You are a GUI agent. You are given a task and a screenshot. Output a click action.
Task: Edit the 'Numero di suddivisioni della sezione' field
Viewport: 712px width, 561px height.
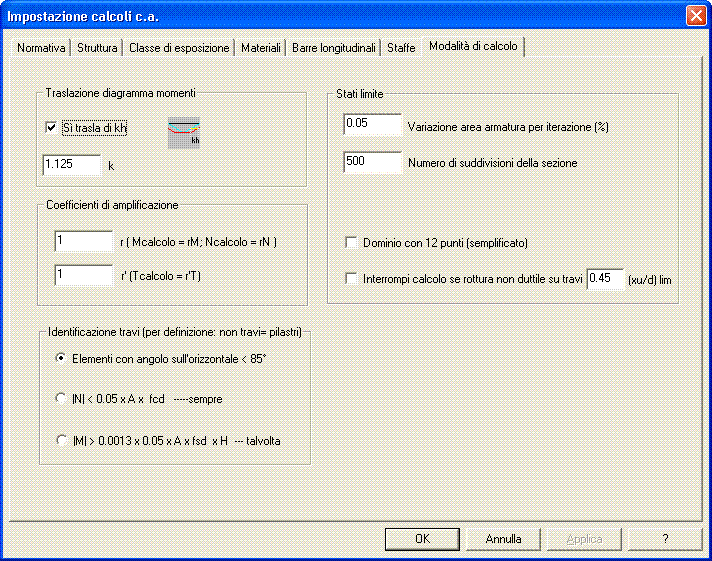coord(372,162)
